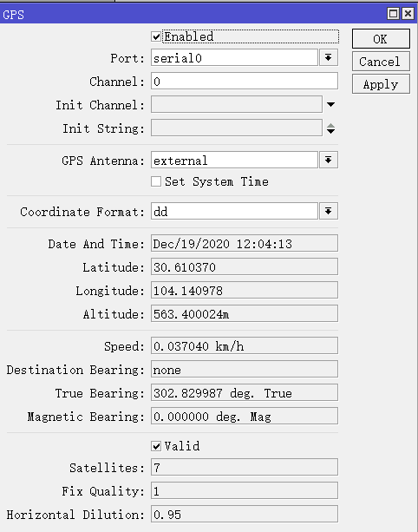This screenshot has height=532, width=418.
Task: Toggle the Valid checkbox
Action: pos(156,446)
